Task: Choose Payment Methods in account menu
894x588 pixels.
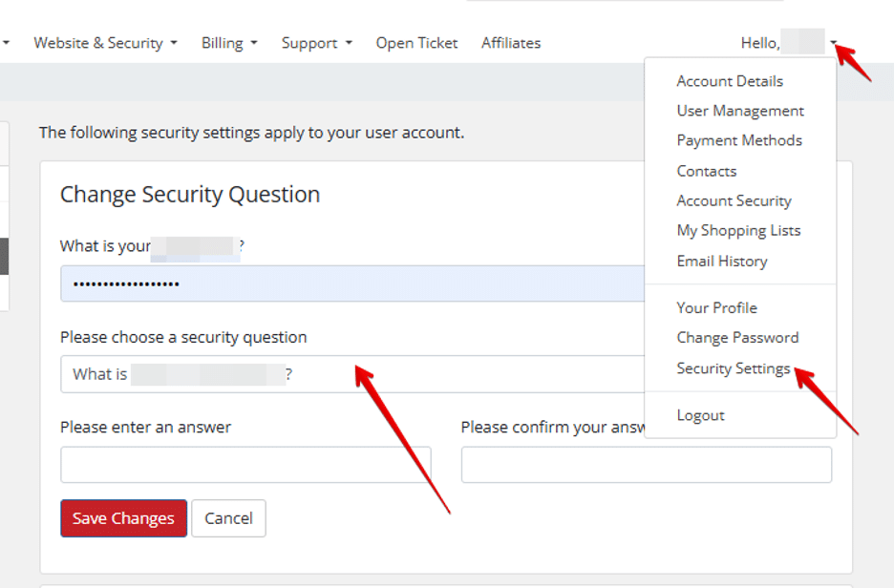Action: tap(739, 140)
